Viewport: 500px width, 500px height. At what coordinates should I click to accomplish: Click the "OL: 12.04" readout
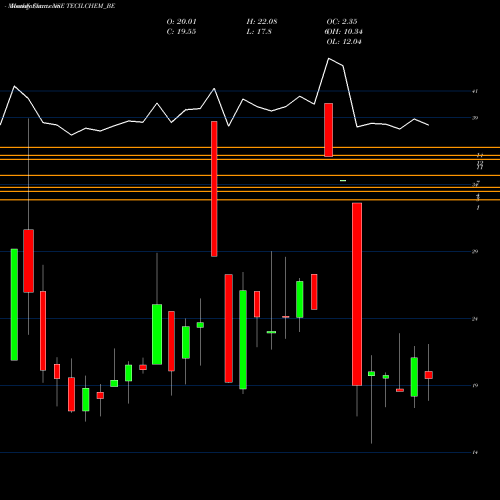(x=344, y=42)
